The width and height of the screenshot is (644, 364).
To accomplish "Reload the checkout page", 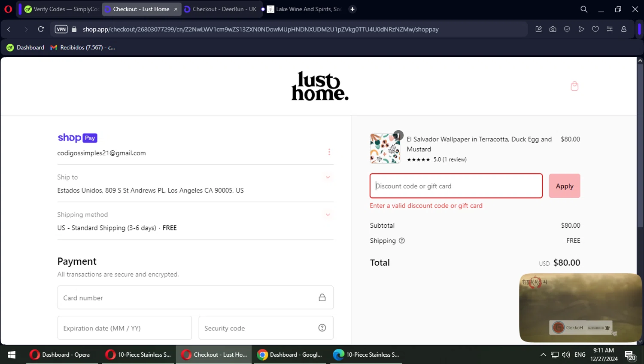I will click(41, 29).
